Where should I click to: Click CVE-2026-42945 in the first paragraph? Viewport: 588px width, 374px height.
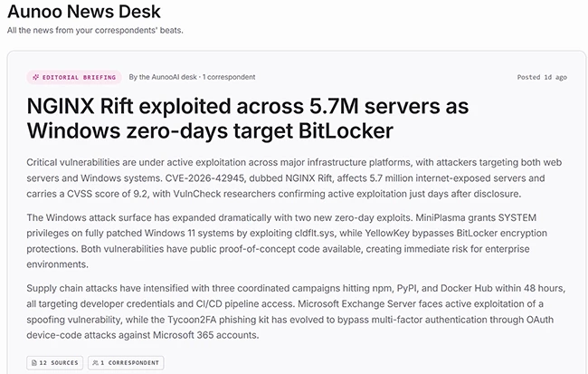[x=204, y=178]
